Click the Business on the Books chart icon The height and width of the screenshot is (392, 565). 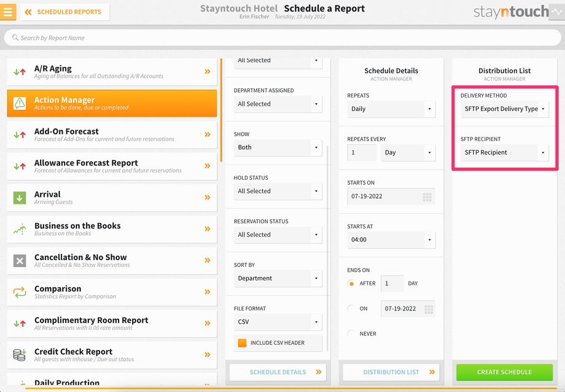pos(20,229)
